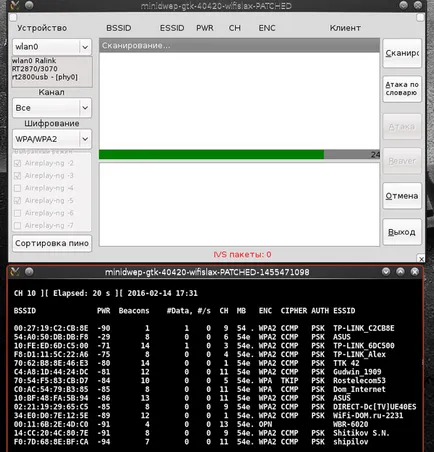Open the wlan0 device dropdown
The image size is (434, 452).
coord(52,47)
